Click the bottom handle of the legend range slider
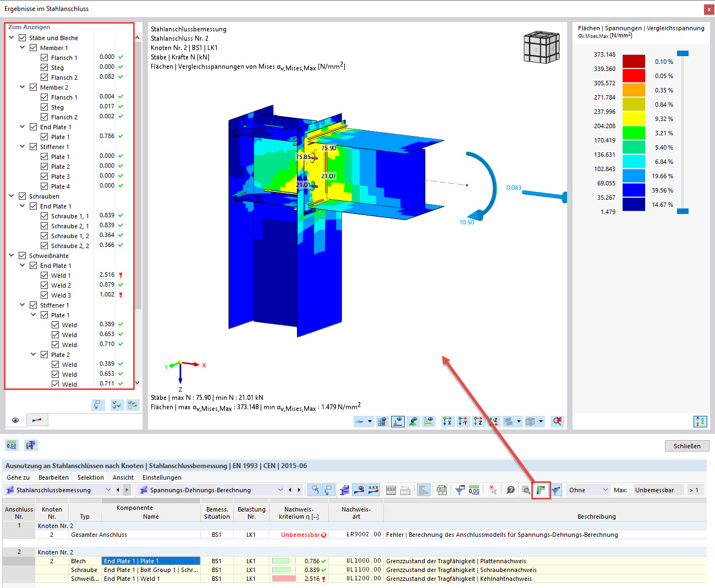Image resolution: width=715 pixels, height=588 pixels. (x=683, y=211)
